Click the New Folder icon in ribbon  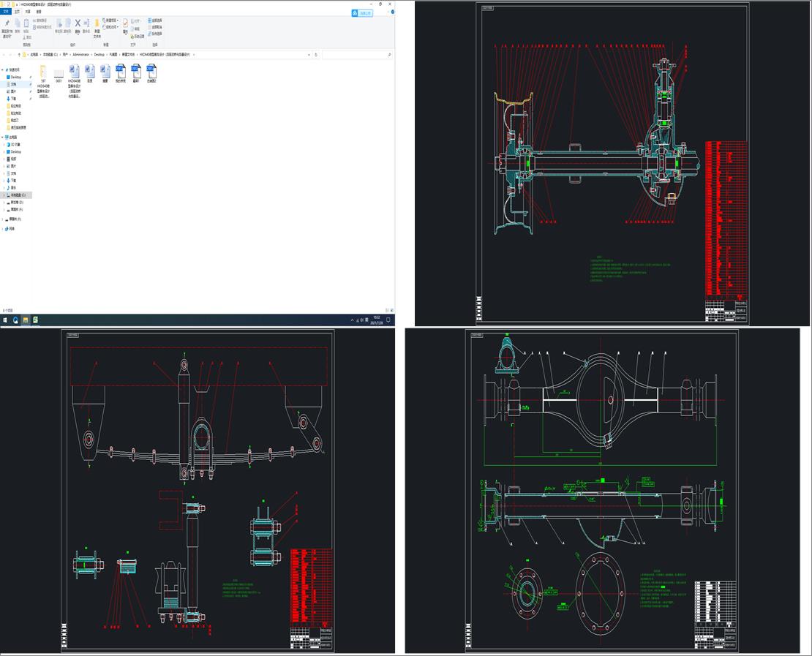point(97,23)
